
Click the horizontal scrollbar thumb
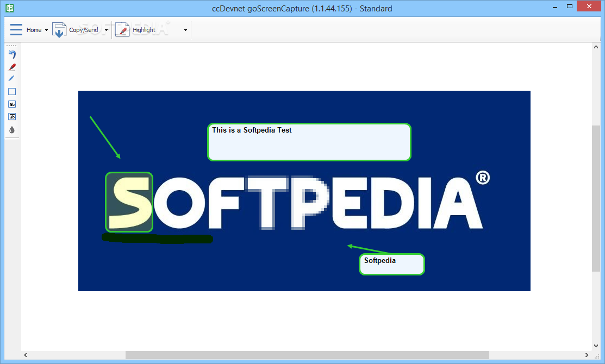307,355
